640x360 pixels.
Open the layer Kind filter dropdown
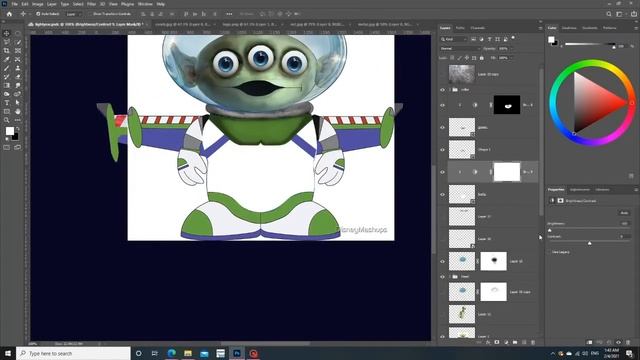pos(453,39)
